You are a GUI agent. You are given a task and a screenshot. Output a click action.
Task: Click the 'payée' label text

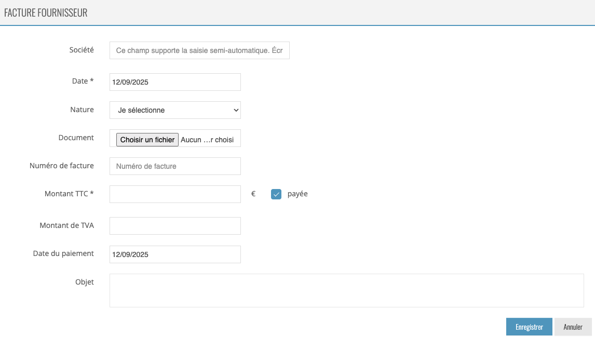[297, 194]
